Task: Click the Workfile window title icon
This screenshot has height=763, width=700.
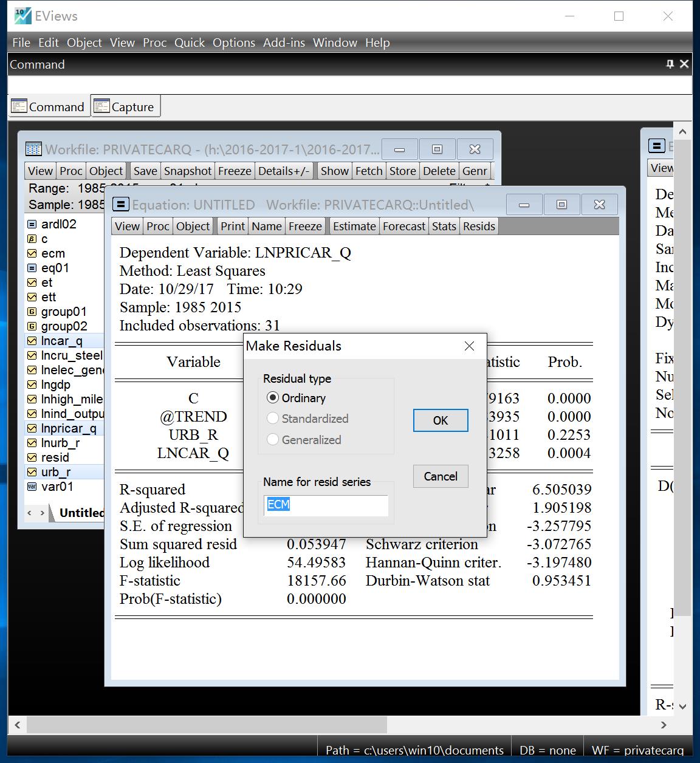Action: (x=33, y=149)
